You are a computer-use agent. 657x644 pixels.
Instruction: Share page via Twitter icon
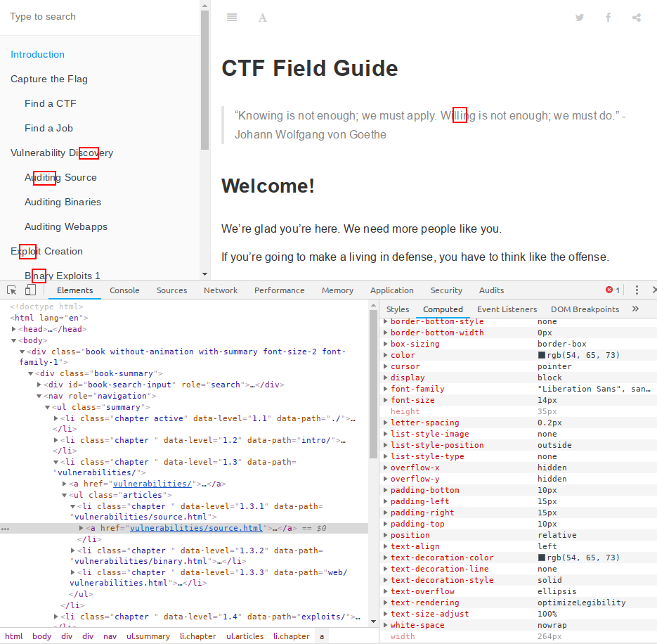[x=580, y=18]
